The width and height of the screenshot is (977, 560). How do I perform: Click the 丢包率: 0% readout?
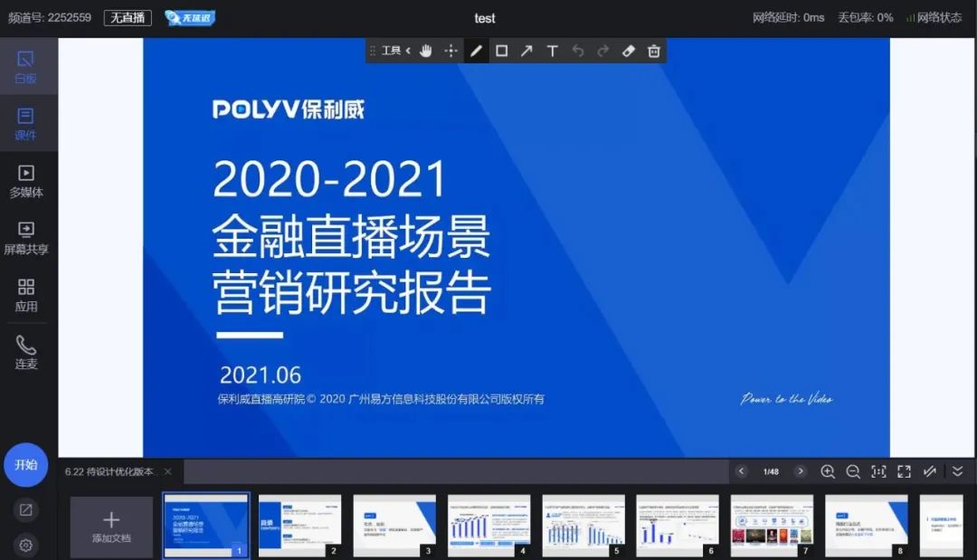866,17
